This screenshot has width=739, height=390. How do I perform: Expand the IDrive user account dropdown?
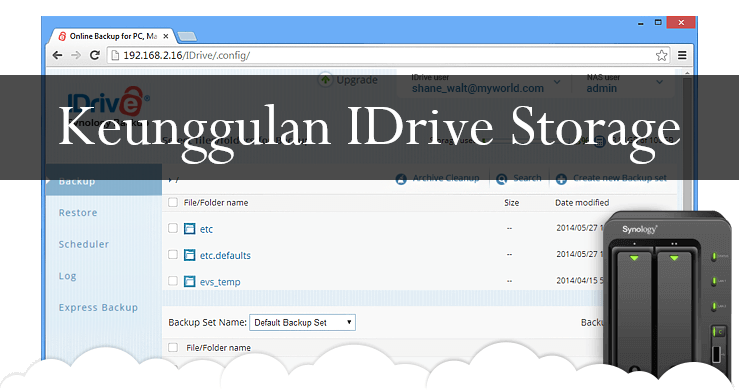coord(557,82)
